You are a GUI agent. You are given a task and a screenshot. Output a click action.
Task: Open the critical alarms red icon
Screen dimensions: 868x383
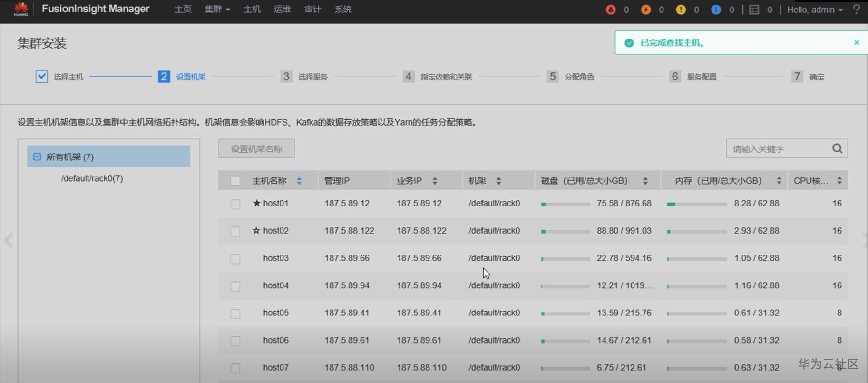coord(611,10)
